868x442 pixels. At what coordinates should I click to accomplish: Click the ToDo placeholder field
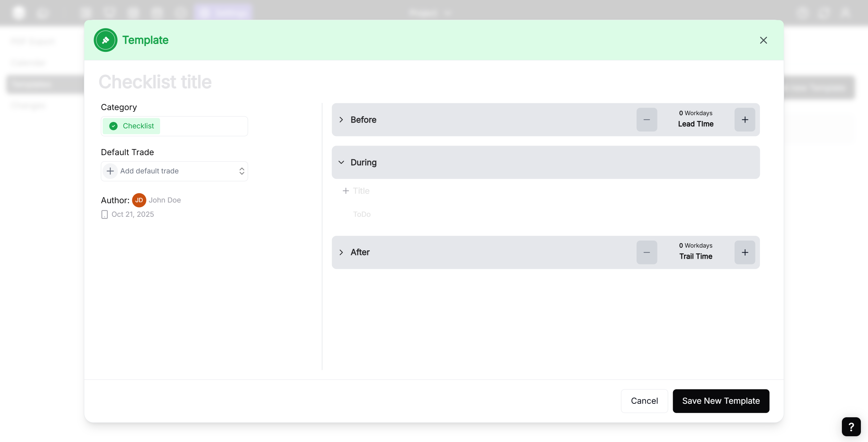coord(362,214)
